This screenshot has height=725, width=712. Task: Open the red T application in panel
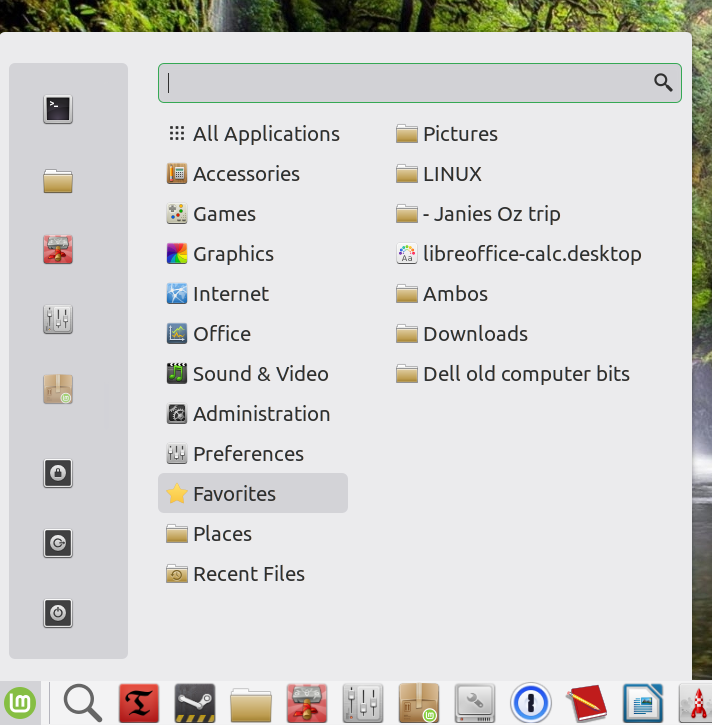point(139,703)
